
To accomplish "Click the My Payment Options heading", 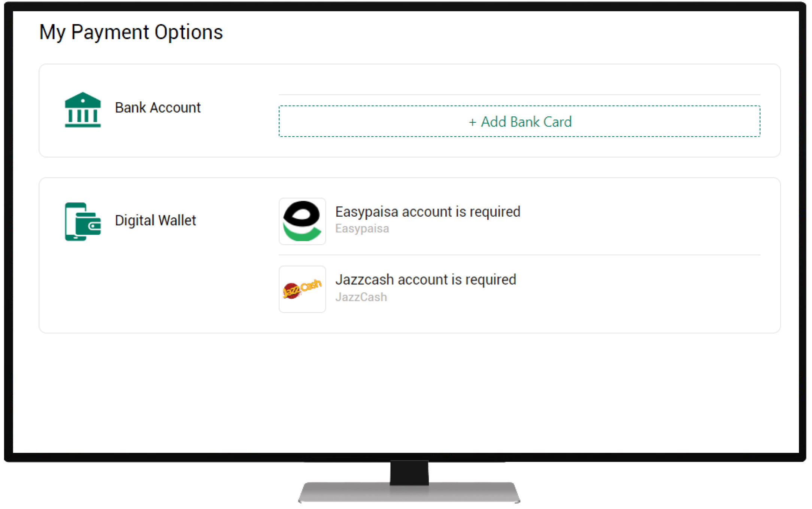I will click(131, 32).
